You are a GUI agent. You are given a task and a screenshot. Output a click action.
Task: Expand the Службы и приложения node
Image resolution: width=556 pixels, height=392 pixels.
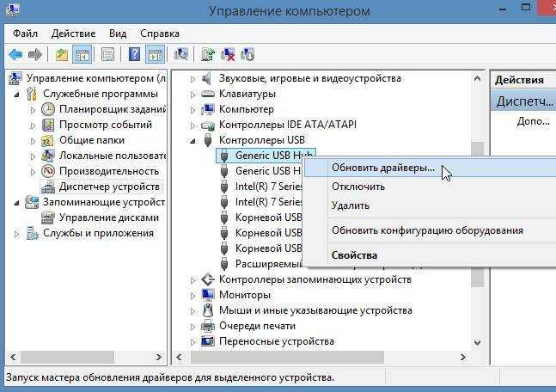coord(16,234)
